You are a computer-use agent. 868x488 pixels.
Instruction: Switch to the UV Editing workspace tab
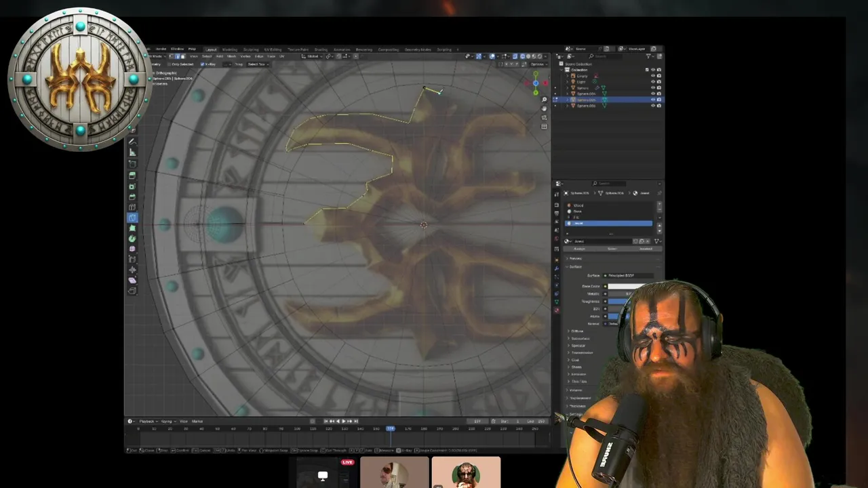pyautogui.click(x=273, y=49)
